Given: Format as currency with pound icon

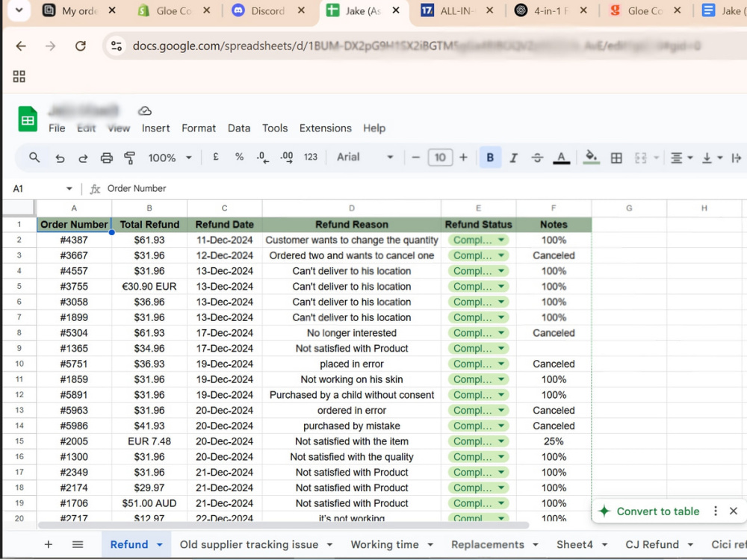Looking at the screenshot, I should 216,157.
